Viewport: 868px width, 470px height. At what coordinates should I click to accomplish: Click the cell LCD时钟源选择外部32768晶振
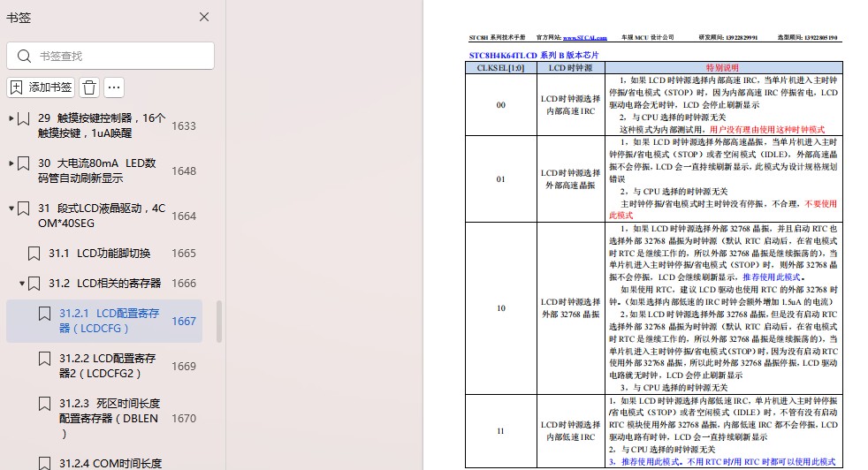coord(571,308)
